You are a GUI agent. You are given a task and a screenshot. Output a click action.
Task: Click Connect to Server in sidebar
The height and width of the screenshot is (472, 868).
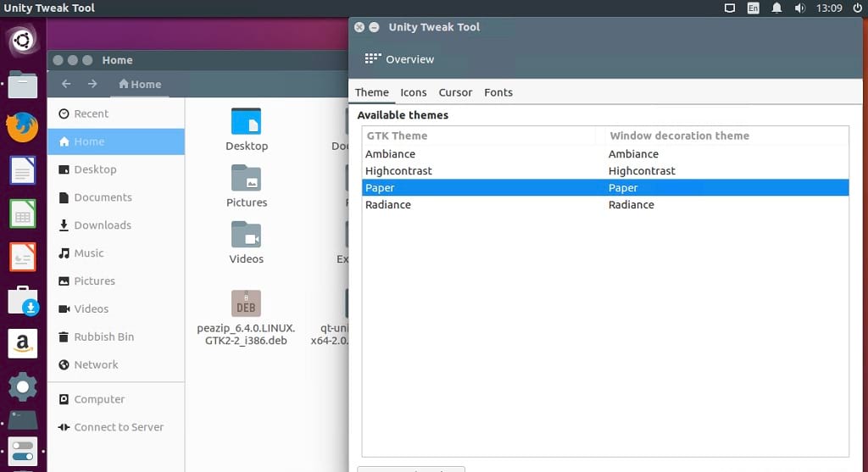click(116, 427)
